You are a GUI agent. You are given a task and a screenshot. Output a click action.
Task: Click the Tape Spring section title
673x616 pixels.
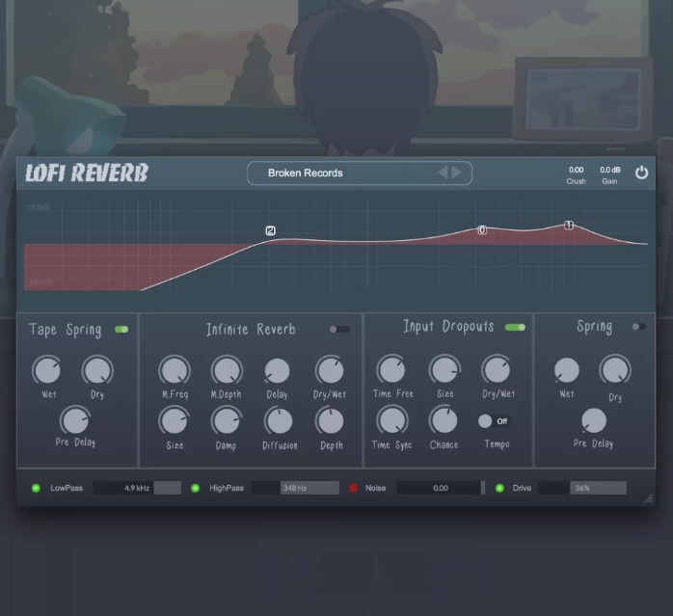pyautogui.click(x=66, y=330)
